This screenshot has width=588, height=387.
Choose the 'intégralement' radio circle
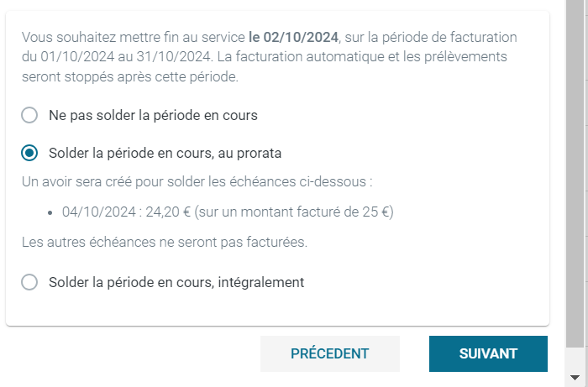29,282
